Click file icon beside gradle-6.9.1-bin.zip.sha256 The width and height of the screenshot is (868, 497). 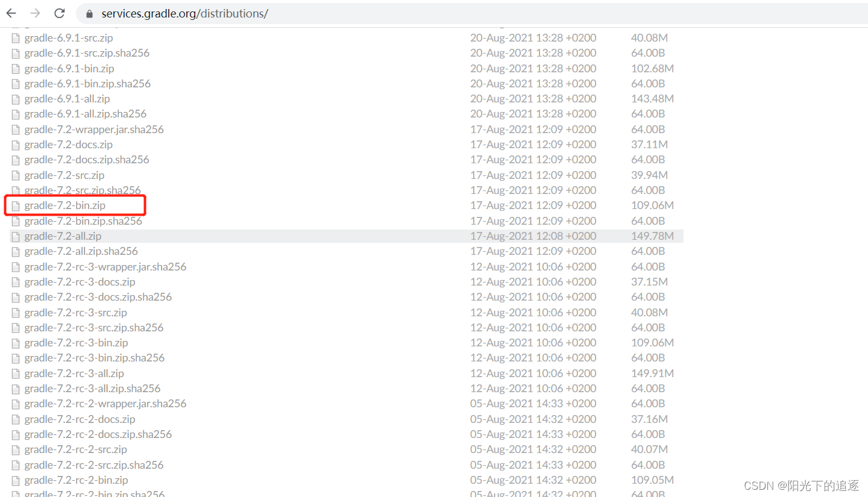coord(16,84)
